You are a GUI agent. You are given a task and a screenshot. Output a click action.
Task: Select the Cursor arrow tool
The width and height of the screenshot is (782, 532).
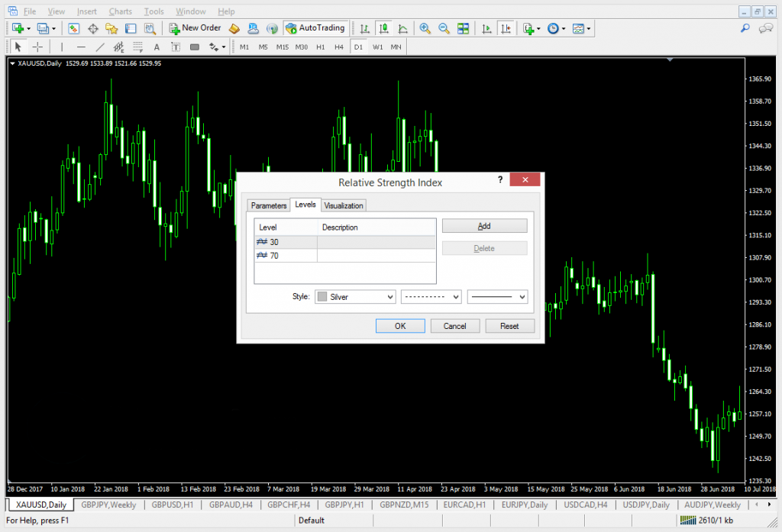tap(18, 47)
